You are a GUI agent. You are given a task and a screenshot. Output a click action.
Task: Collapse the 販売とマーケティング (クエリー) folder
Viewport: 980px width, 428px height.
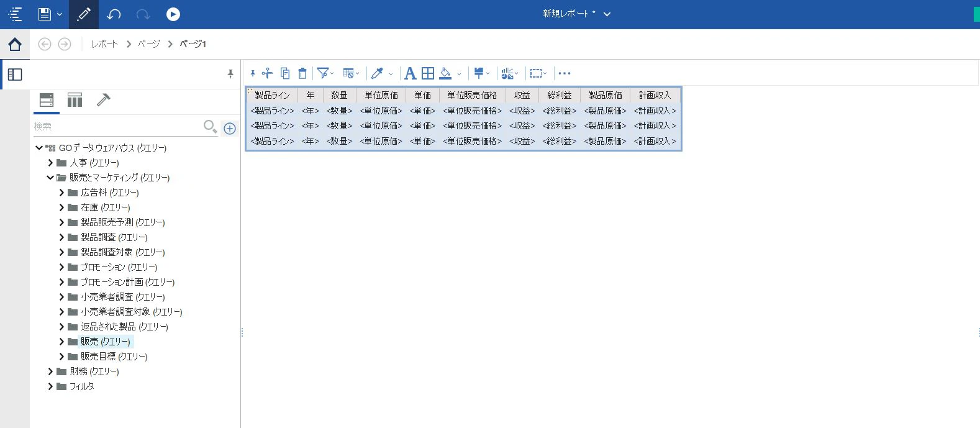(x=50, y=178)
